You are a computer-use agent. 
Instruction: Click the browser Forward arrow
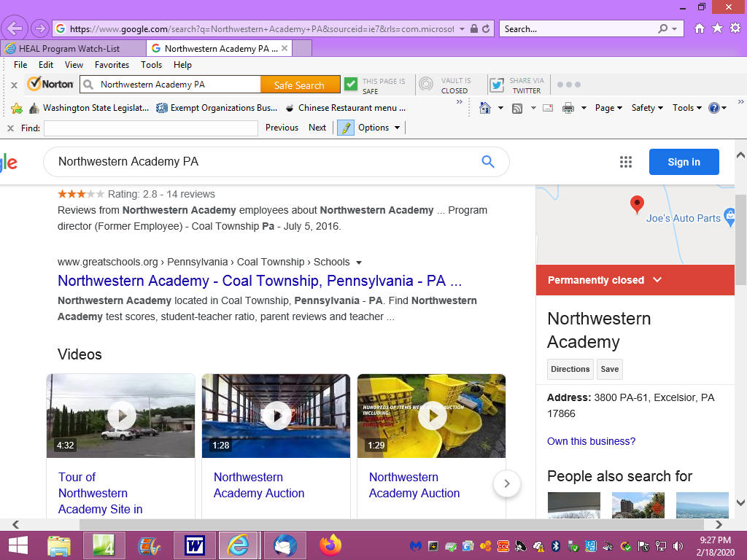tap(40, 28)
